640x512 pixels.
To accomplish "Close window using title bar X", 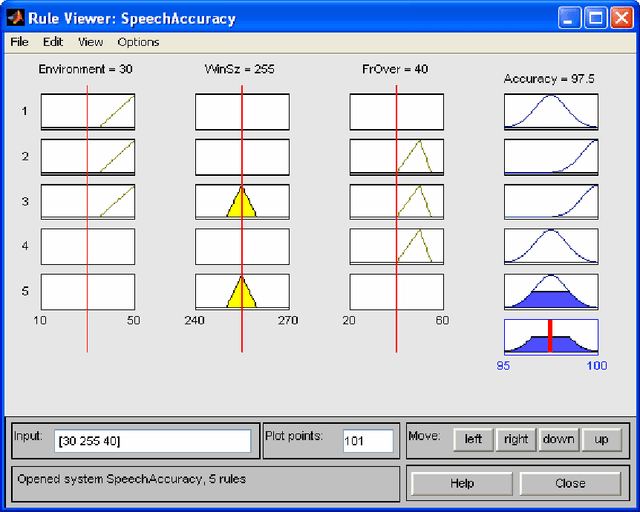I will pyautogui.click(x=622, y=18).
